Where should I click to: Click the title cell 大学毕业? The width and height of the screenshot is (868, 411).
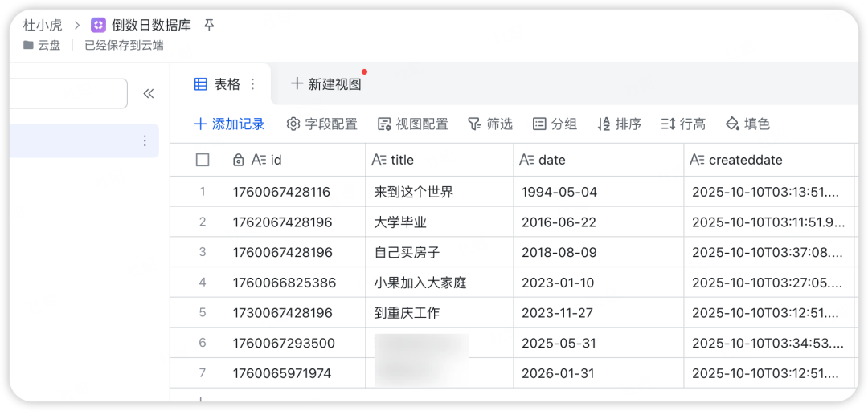pos(440,222)
